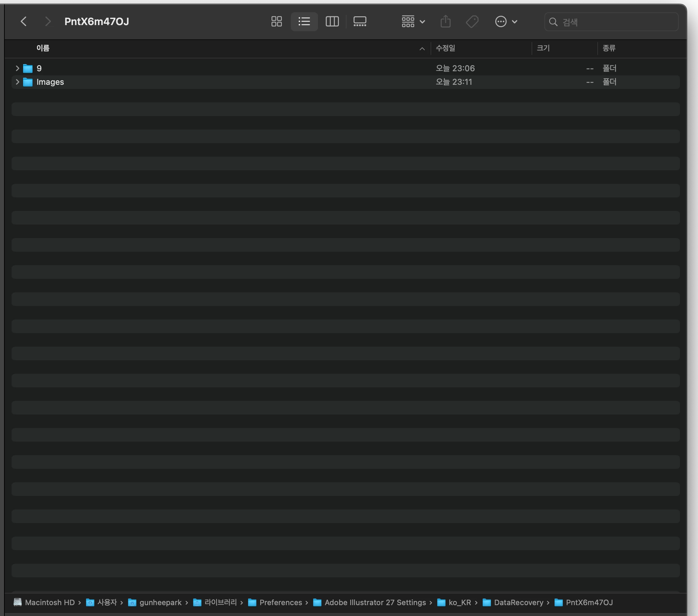Sort by the 수정일 column header
Image resolution: width=698 pixels, height=616 pixels.
click(445, 48)
